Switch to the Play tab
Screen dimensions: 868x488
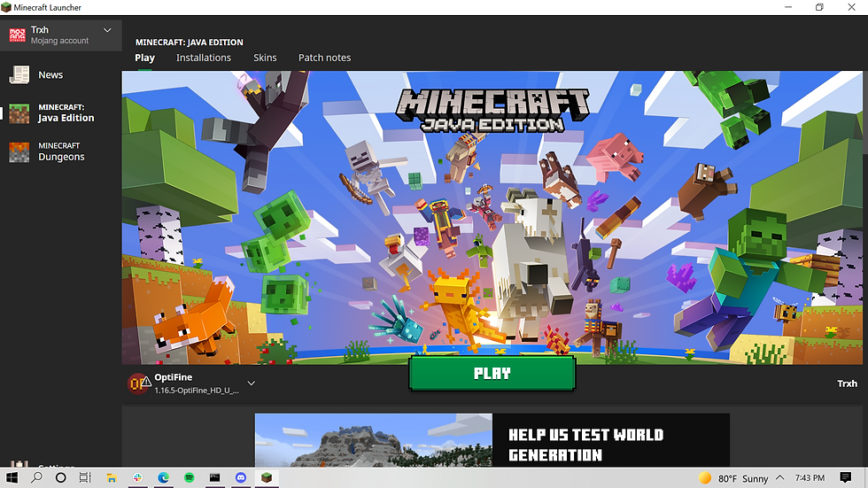(x=145, y=58)
